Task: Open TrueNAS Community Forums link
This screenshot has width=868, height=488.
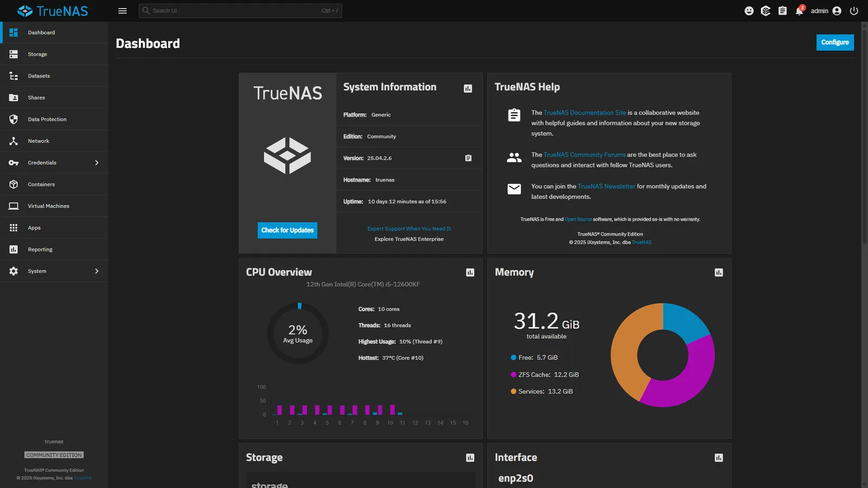Action: [x=584, y=155]
